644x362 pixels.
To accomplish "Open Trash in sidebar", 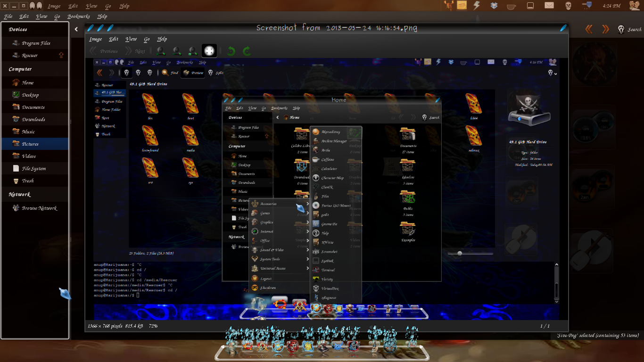I will pos(35,181).
